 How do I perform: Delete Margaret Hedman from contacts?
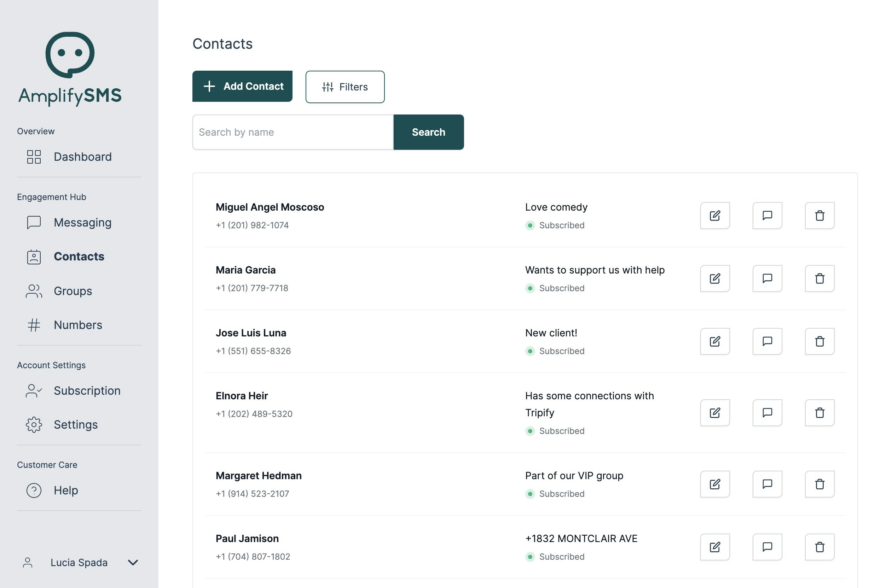pos(819,484)
